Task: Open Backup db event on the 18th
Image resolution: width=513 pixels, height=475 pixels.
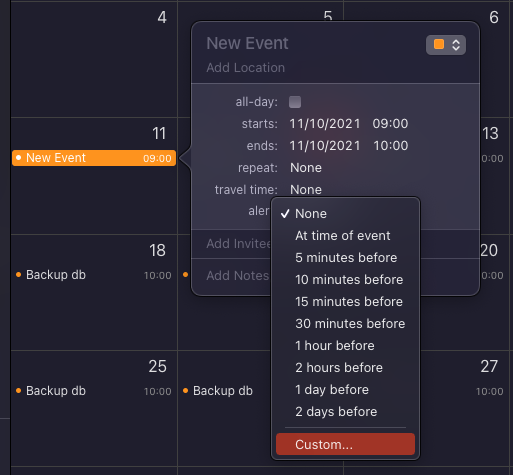Action: [x=94, y=275]
